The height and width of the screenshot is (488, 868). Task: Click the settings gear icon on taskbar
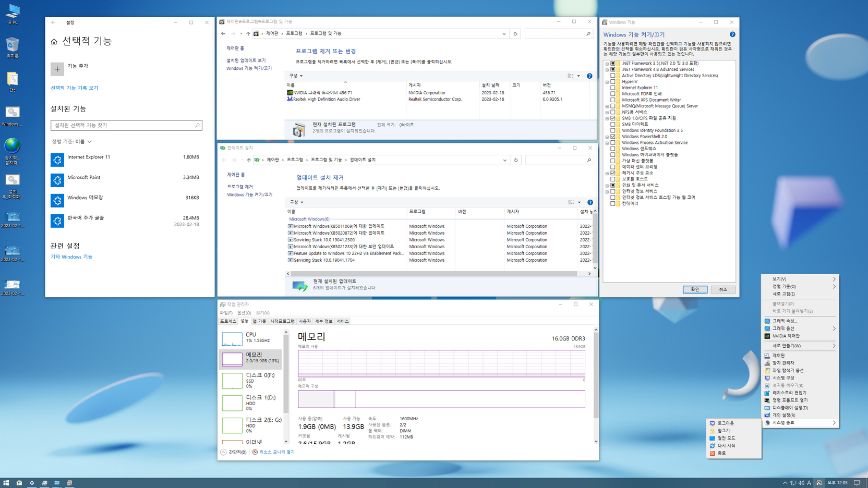pos(32,483)
